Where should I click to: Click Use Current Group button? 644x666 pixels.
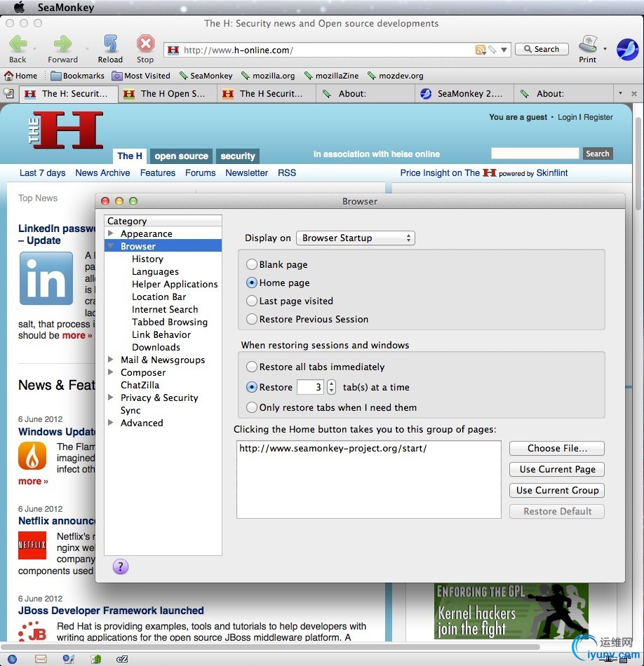(x=557, y=490)
